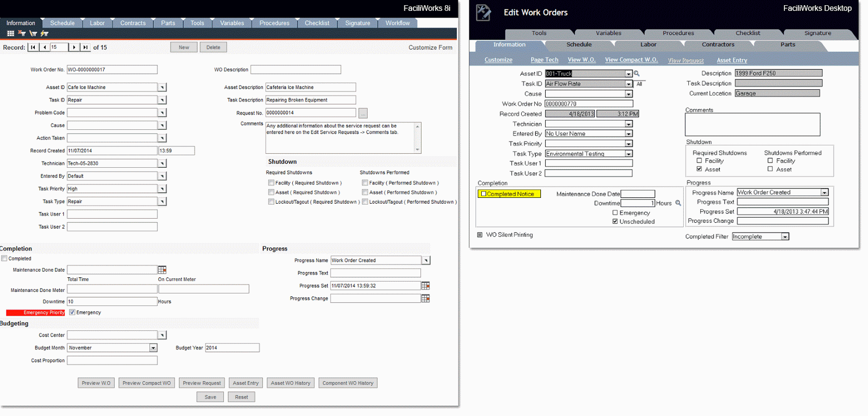Click the Asset WO History button
Viewport: 868px width, 416px height.
291,383
